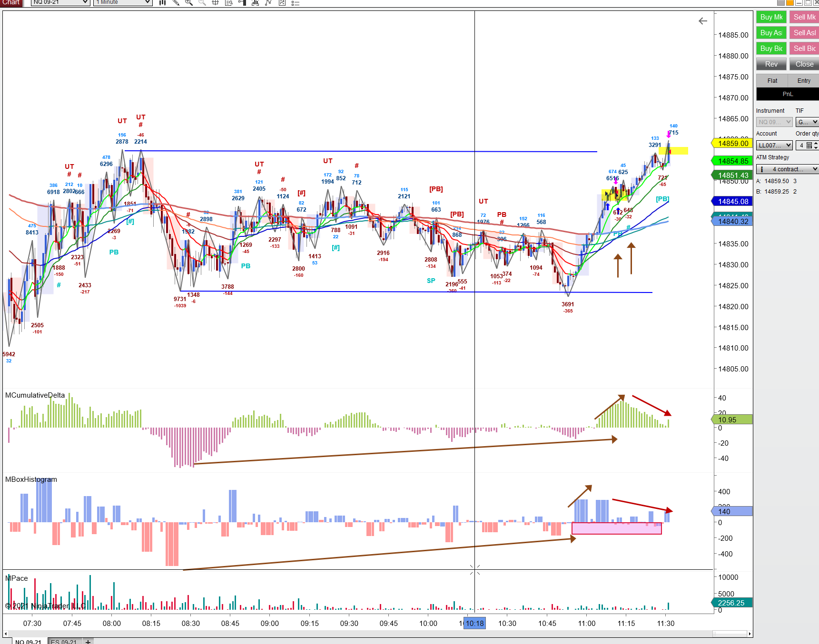Add a new chart tab with plus
Viewport: 819px width, 644px height.
[88, 641]
